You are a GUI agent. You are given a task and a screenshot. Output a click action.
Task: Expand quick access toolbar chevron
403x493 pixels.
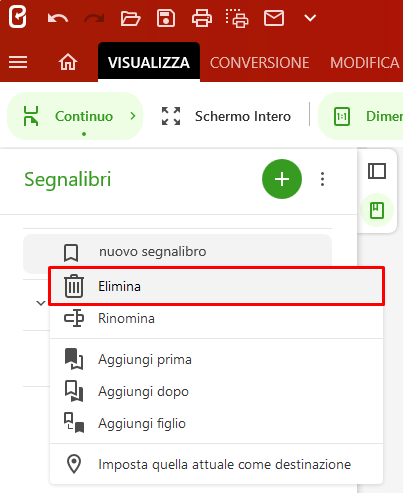(310, 18)
